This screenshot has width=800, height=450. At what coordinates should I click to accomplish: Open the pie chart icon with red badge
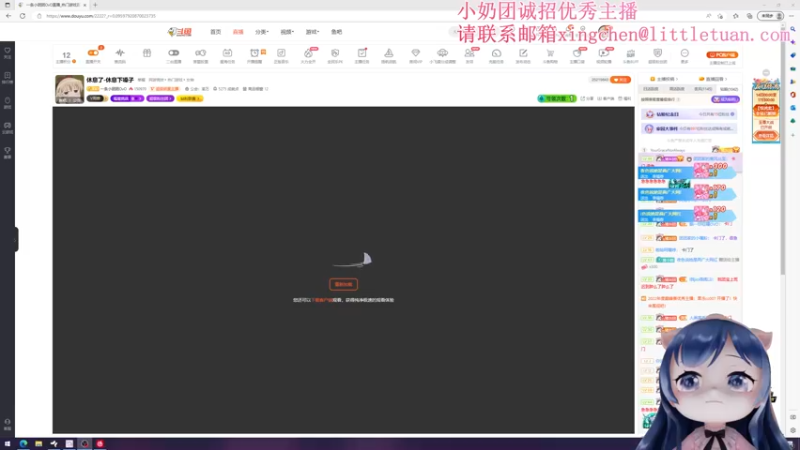[x=577, y=53]
